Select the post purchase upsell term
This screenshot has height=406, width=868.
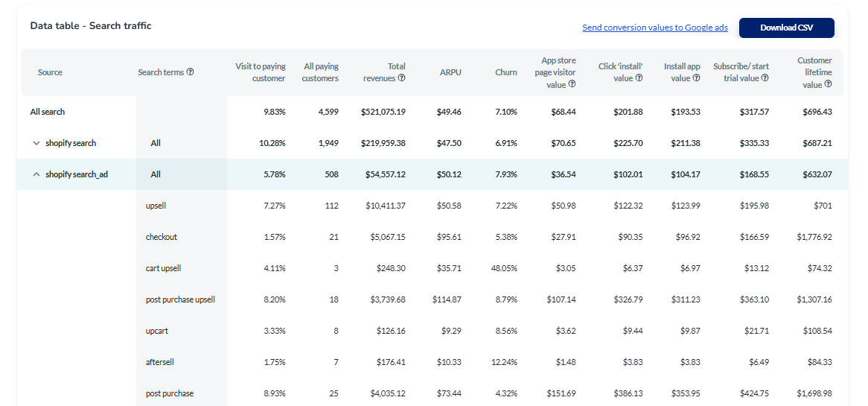click(x=180, y=299)
